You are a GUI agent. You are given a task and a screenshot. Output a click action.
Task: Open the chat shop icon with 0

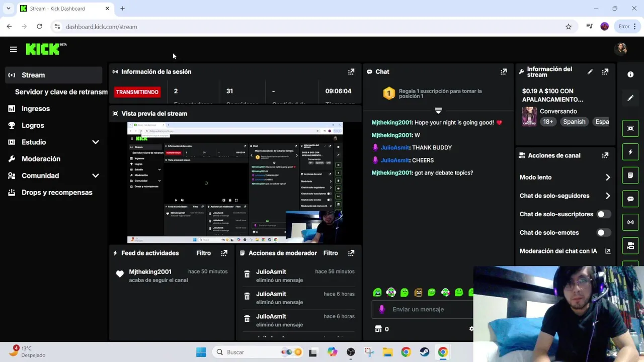click(381, 329)
